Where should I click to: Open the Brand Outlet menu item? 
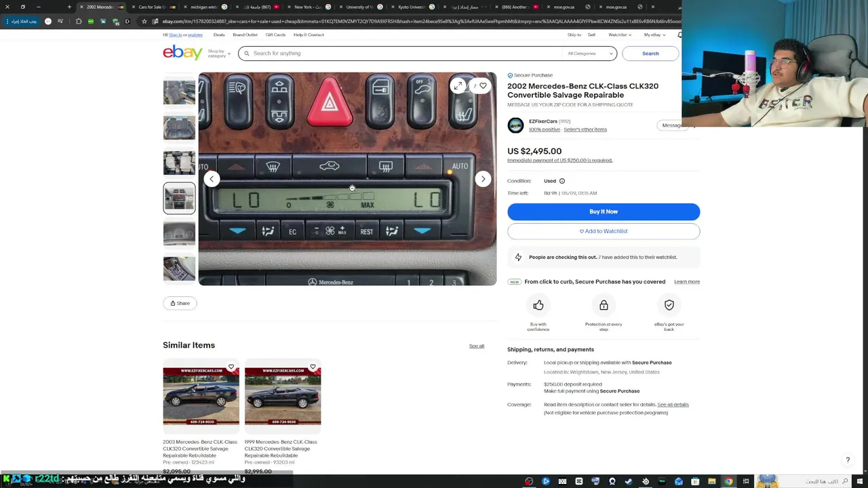(x=245, y=35)
